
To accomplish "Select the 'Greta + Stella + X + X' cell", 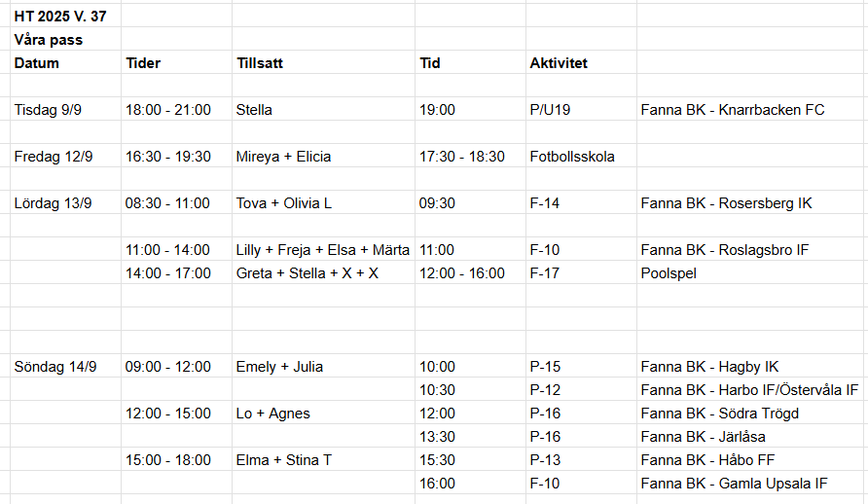I will click(307, 273).
